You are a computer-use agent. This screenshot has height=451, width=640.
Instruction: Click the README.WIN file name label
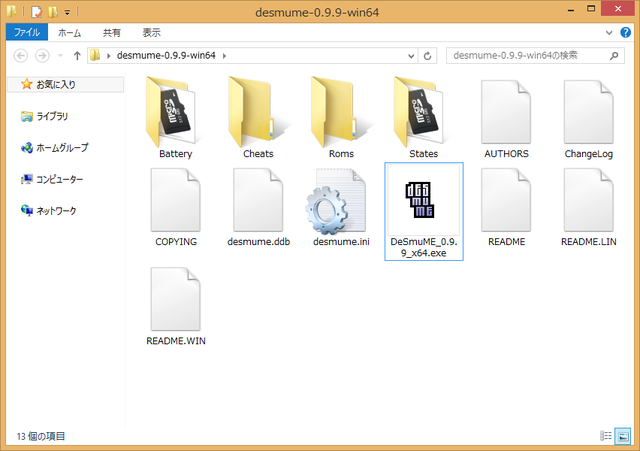[176, 341]
